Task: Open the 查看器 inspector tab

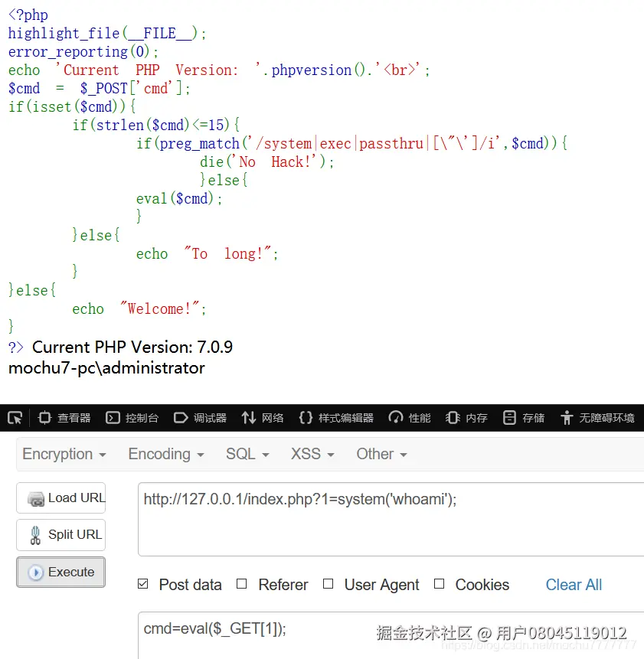Action: click(x=64, y=418)
